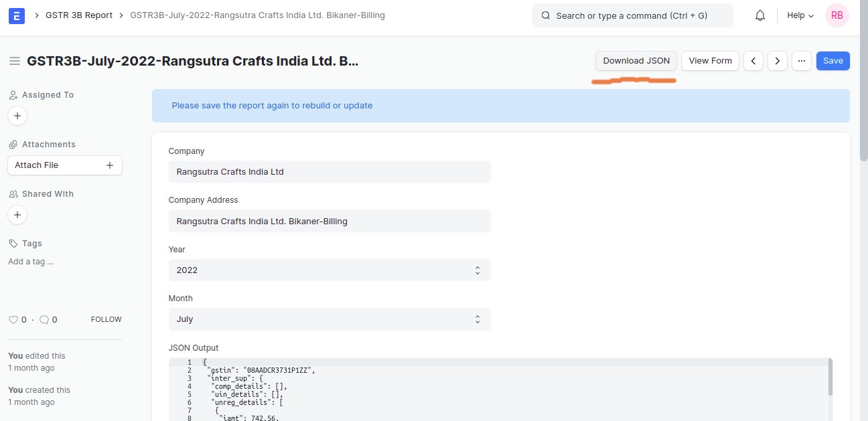Open the notifications bell icon
868x421 pixels.
(x=760, y=15)
